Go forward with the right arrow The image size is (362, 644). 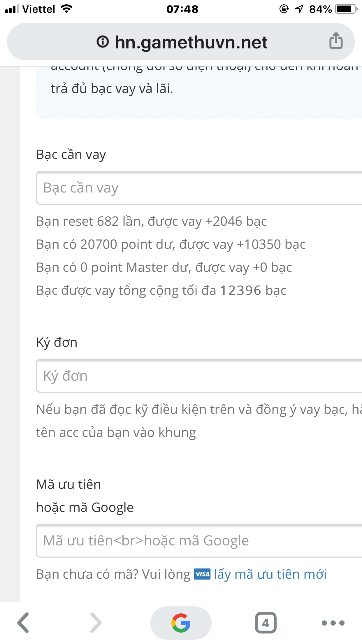(x=96, y=623)
